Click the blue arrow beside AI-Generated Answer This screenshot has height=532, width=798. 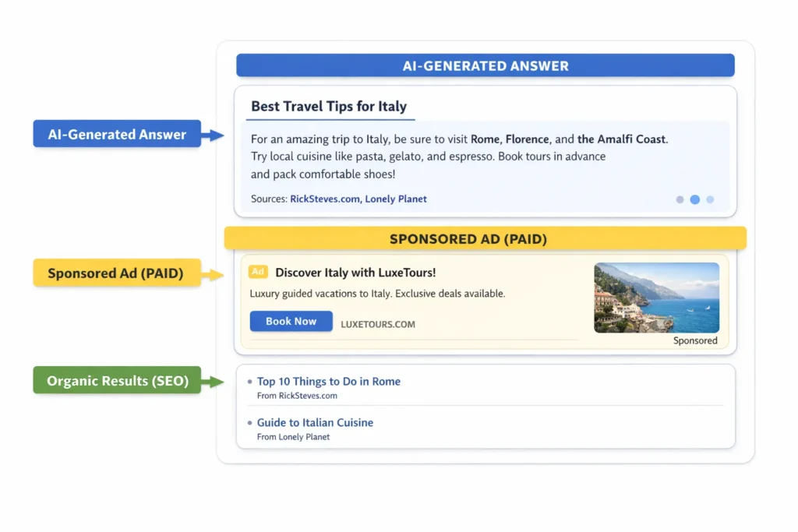(213, 136)
